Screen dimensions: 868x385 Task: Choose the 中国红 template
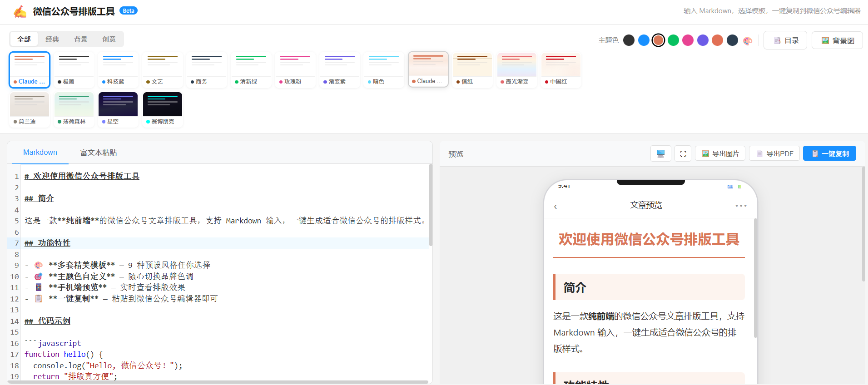(x=561, y=69)
